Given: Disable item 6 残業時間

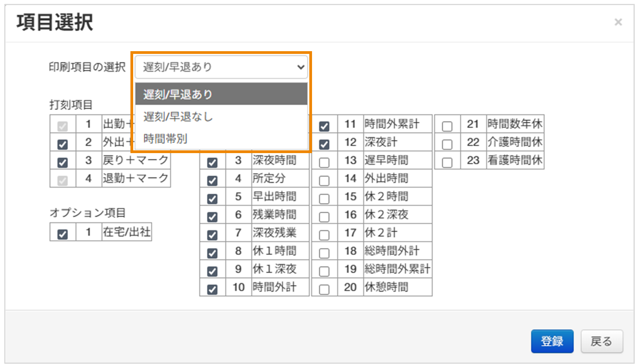Looking at the screenshot, I should pos(212,217).
